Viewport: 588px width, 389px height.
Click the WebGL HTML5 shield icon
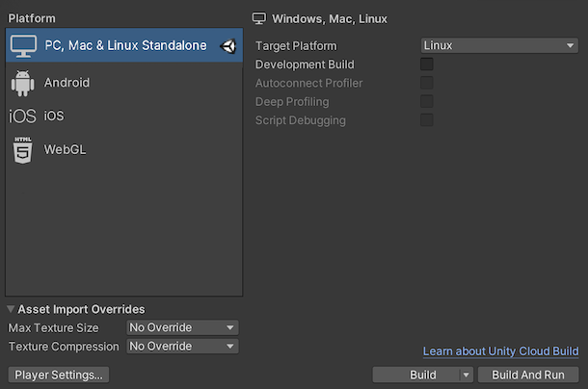click(22, 150)
